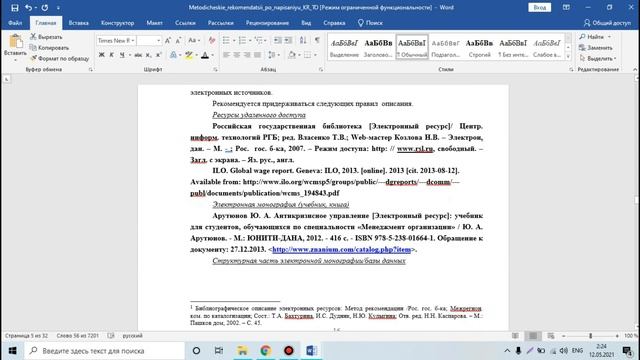
Task: Decrease paragraph indent
Action: coord(278,40)
